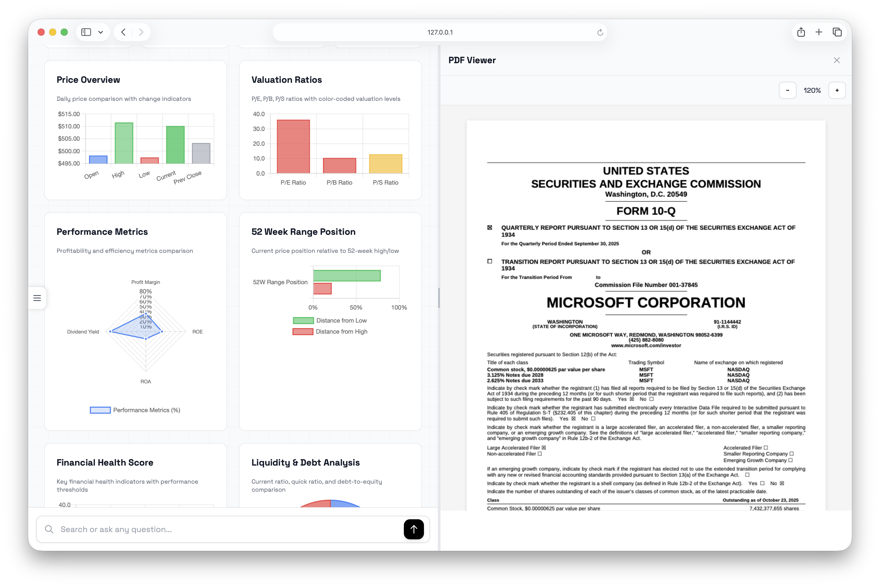Submit the query with the up arrow button
Image resolution: width=880 pixels, height=588 pixels.
click(x=414, y=529)
